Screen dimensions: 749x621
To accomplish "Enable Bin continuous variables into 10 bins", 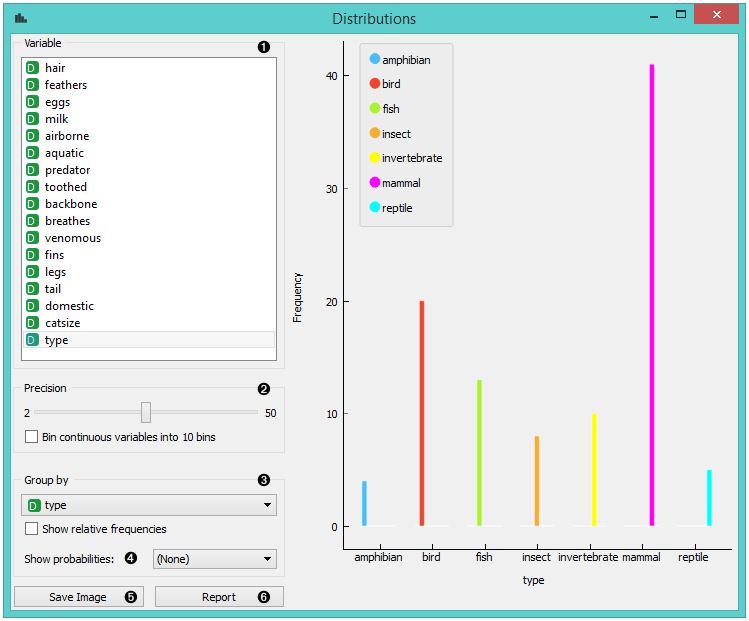I will pos(32,437).
